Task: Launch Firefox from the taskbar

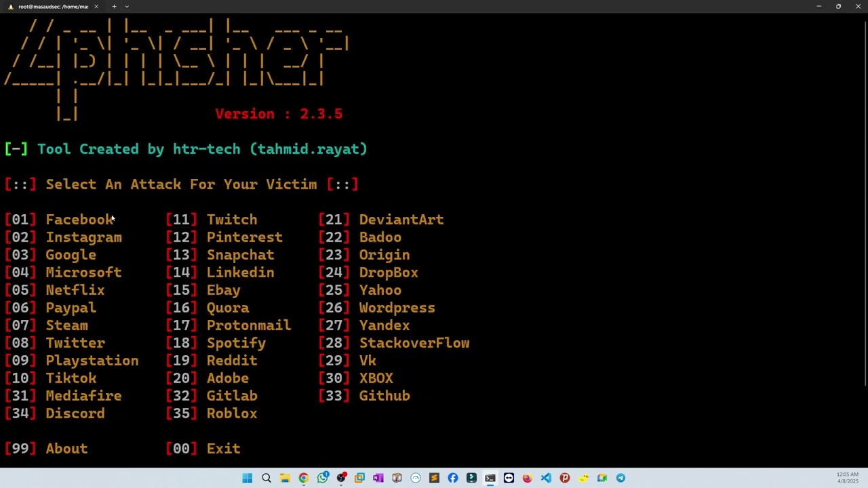Action: 528,478
